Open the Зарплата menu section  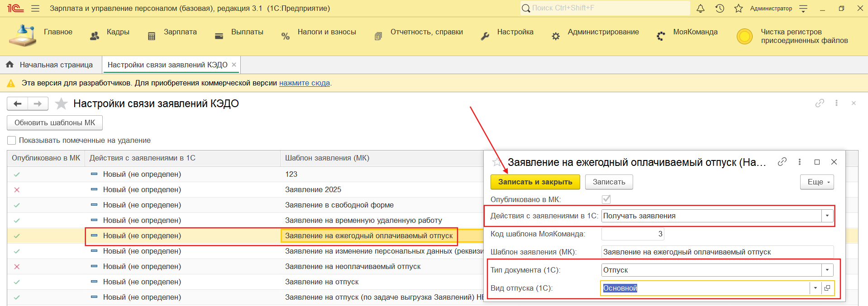coord(180,32)
